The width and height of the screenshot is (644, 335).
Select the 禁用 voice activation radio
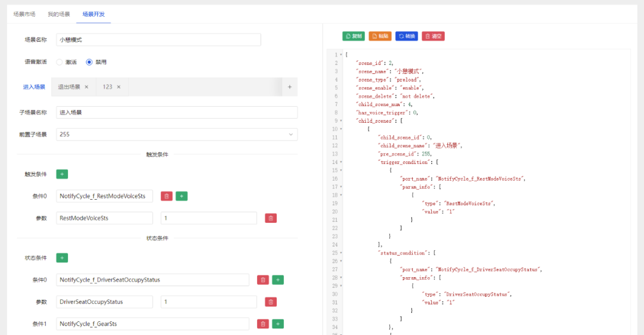[89, 62]
